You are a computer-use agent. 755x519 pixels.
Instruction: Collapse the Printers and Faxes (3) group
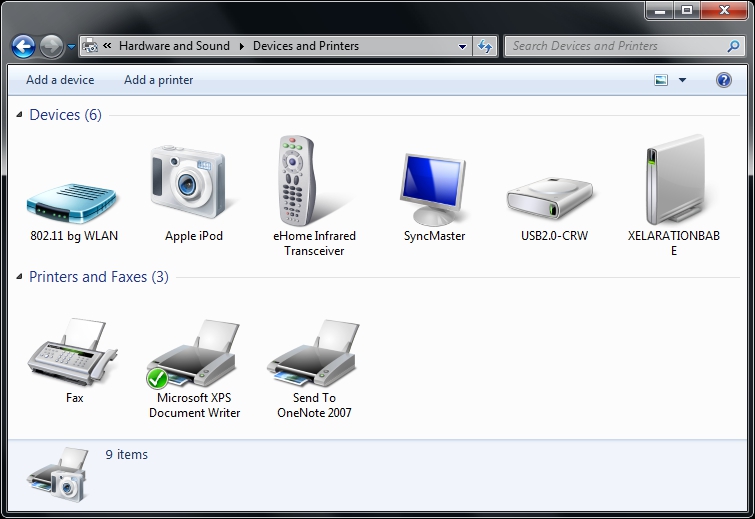tap(19, 276)
